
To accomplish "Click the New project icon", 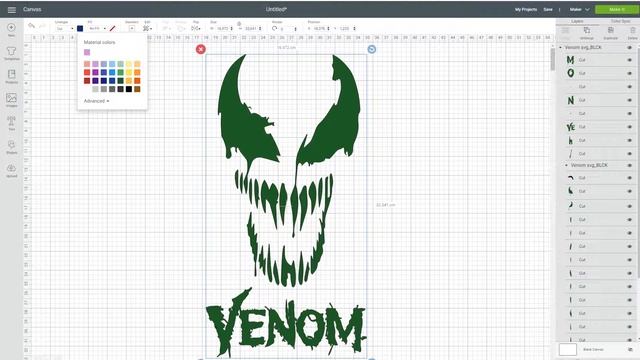I will [x=11, y=27].
